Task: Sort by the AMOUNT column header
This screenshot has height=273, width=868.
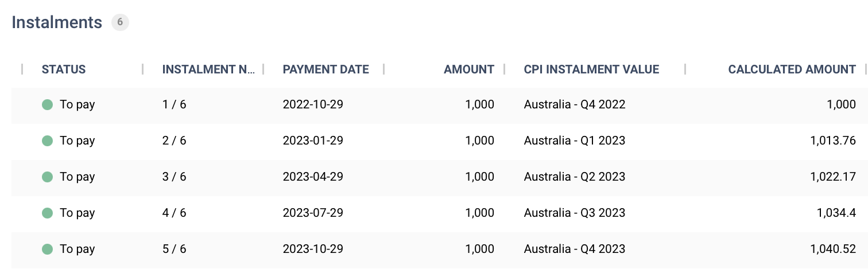Action: 468,69
